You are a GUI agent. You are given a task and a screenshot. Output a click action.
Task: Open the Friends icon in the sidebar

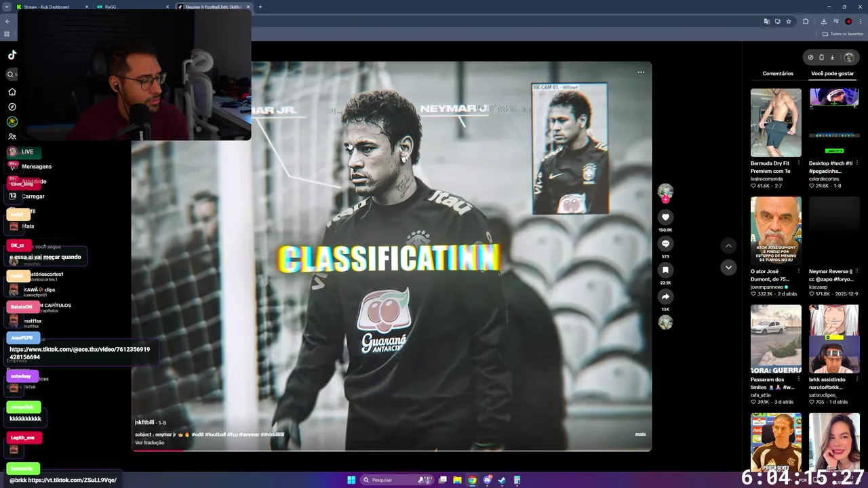pos(12,136)
